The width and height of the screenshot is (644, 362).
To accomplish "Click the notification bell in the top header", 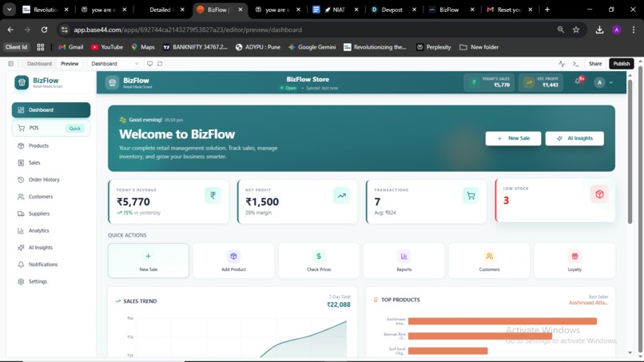I will click(578, 82).
